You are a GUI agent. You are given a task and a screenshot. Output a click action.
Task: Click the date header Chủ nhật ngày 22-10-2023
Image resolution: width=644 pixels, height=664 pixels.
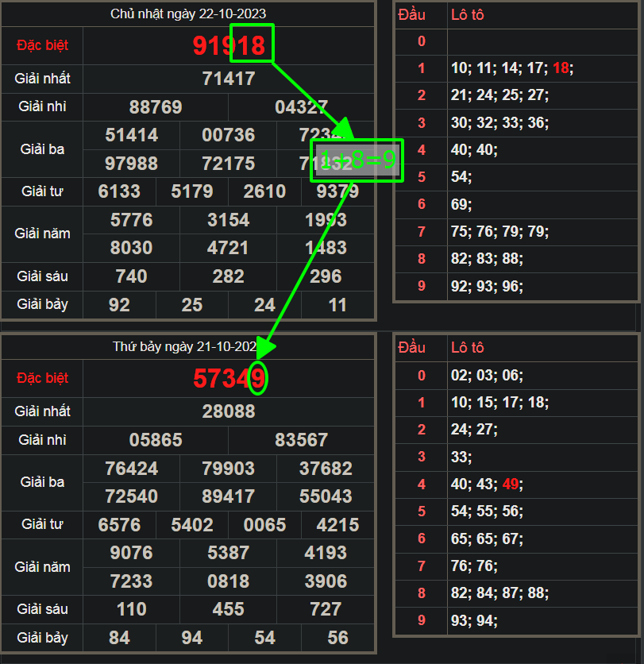(x=188, y=14)
